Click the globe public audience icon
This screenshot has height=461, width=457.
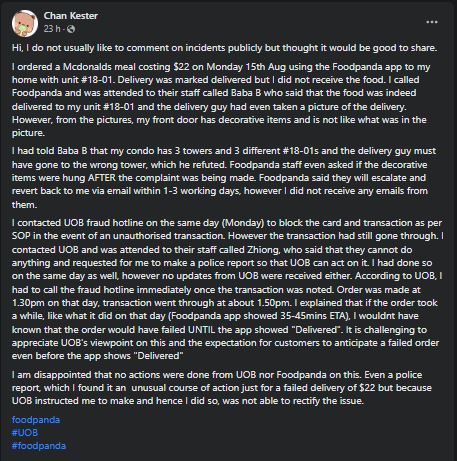coord(71,29)
